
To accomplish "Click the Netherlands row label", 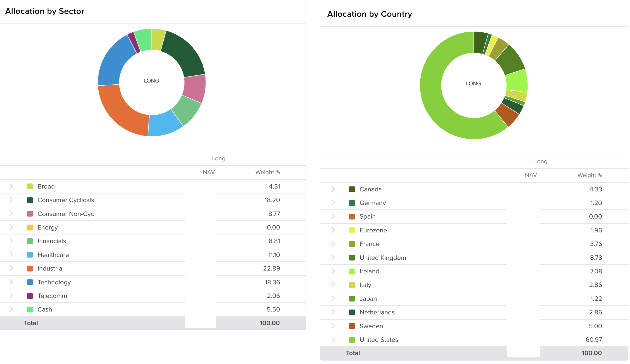I will (x=377, y=312).
